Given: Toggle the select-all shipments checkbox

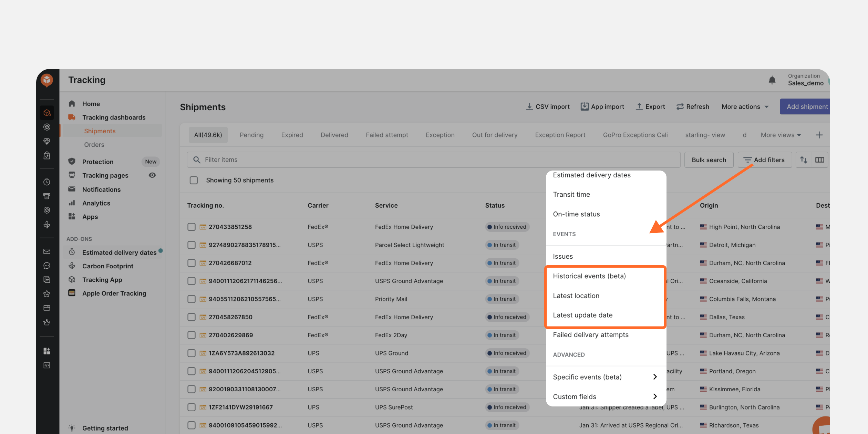Looking at the screenshot, I should [x=194, y=180].
